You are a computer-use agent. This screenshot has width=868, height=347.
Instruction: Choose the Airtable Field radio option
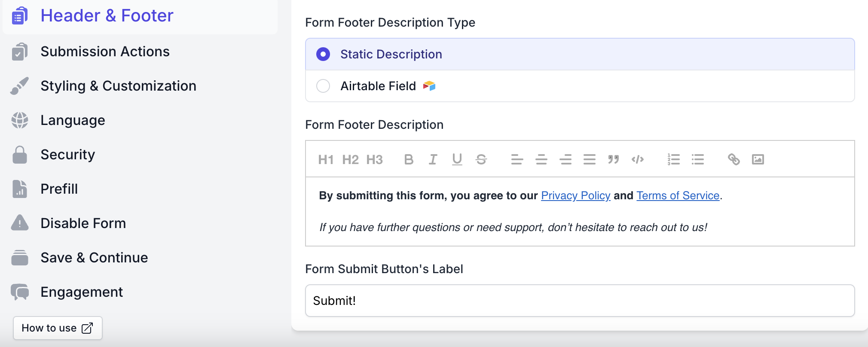point(323,86)
